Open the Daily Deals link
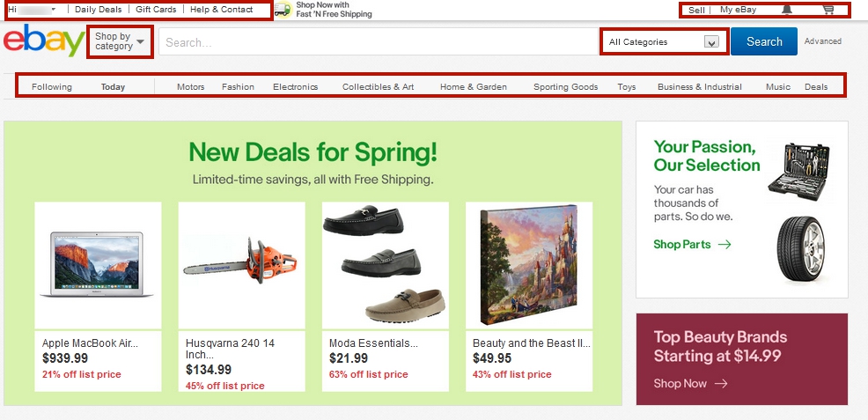The image size is (868, 420). pyautogui.click(x=99, y=9)
